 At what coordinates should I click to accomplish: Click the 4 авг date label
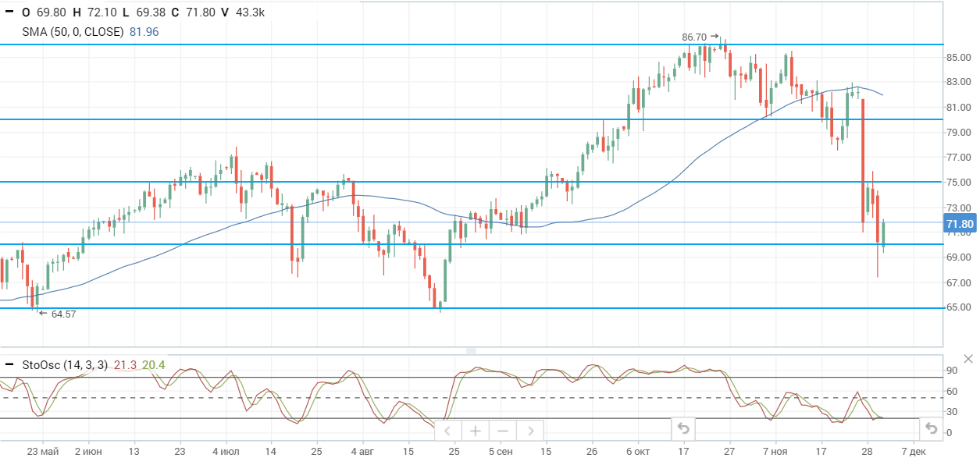point(362,451)
